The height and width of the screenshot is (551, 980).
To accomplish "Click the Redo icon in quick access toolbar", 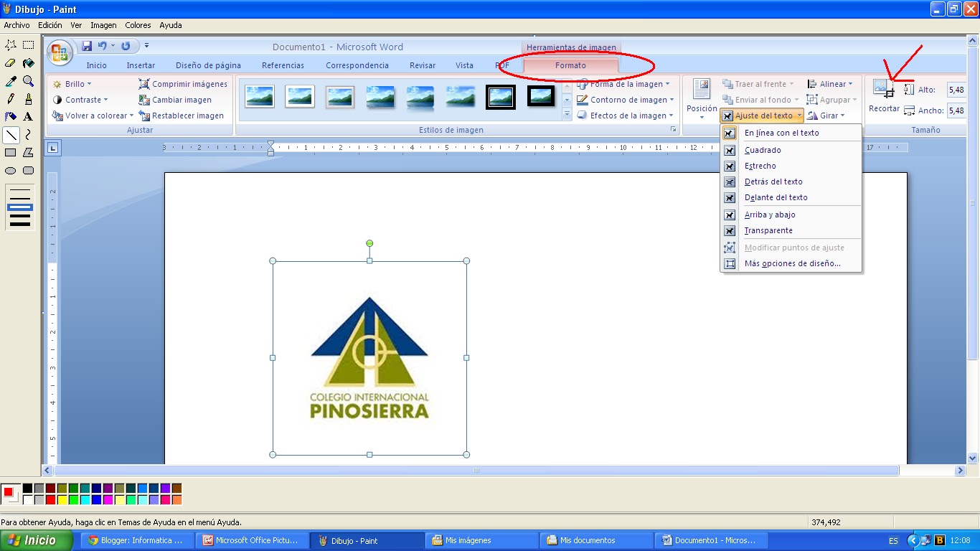I will coord(126,46).
